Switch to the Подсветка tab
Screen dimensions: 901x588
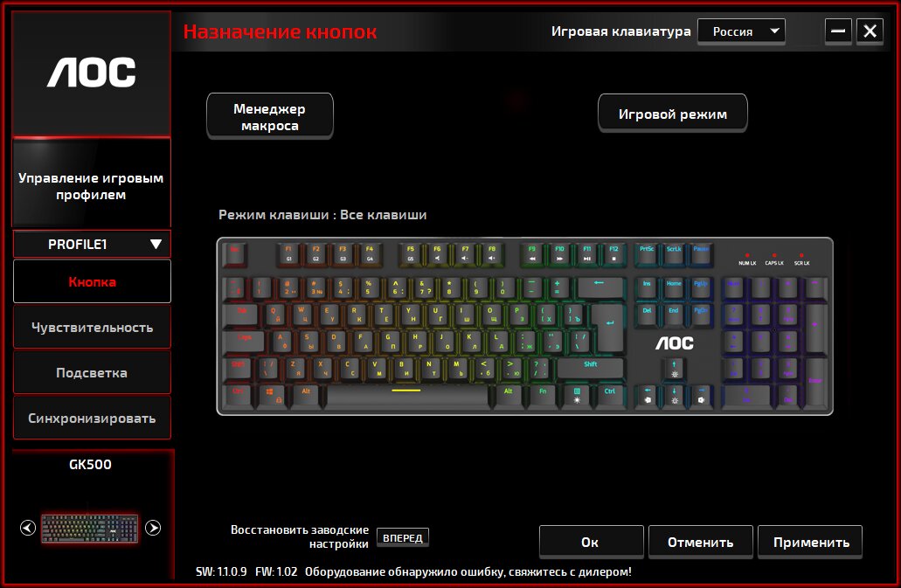tap(92, 373)
